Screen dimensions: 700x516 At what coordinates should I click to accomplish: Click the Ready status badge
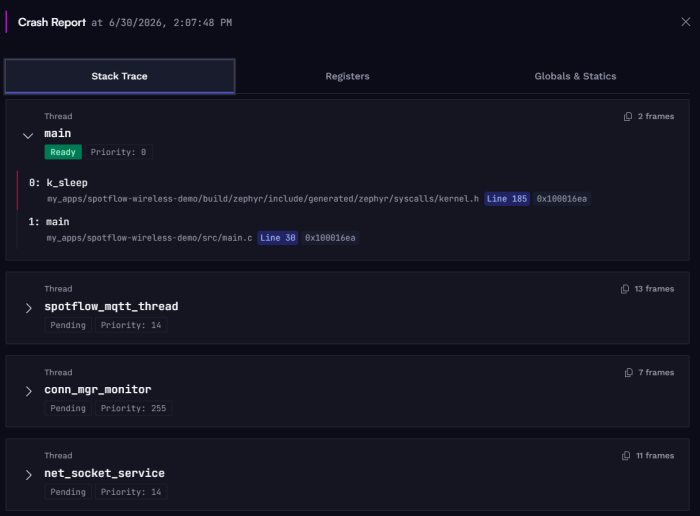click(x=63, y=152)
